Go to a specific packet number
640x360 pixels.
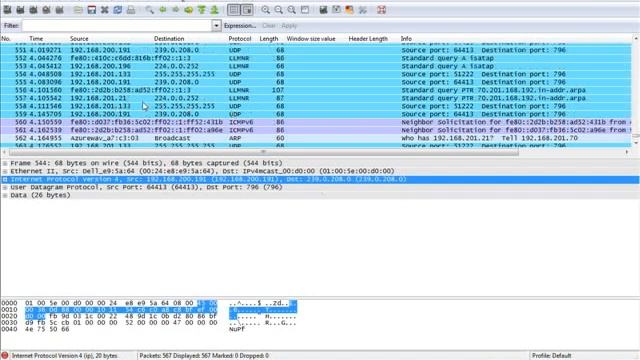point(189,10)
